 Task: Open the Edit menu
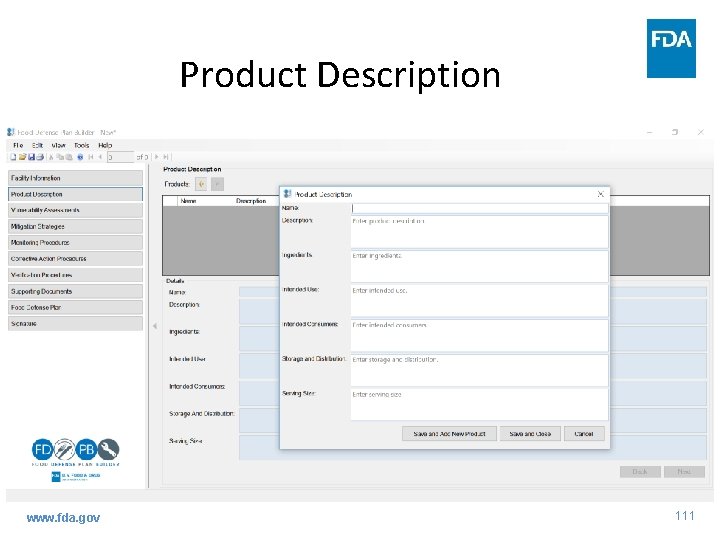(37, 145)
